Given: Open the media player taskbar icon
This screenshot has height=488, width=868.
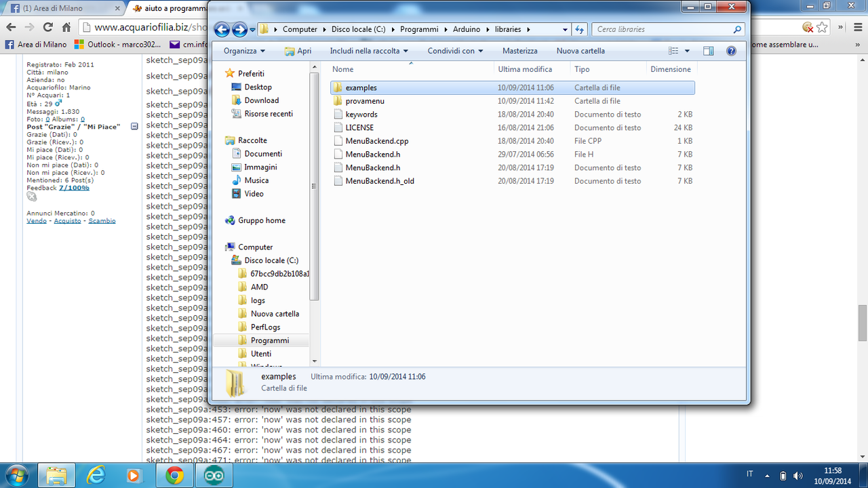Looking at the screenshot, I should [134, 476].
